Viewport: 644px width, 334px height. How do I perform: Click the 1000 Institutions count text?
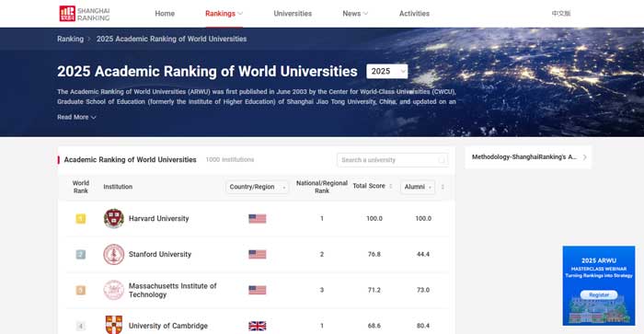(230, 159)
